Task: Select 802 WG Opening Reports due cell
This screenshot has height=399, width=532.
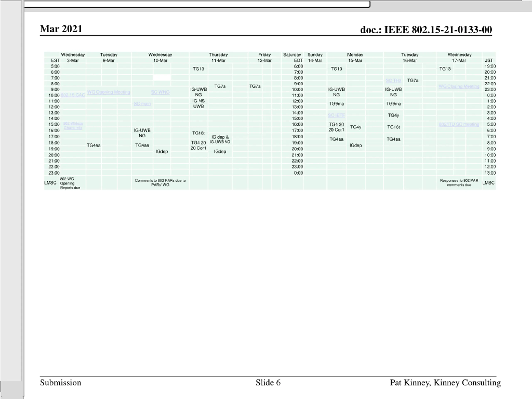Action: (x=70, y=183)
